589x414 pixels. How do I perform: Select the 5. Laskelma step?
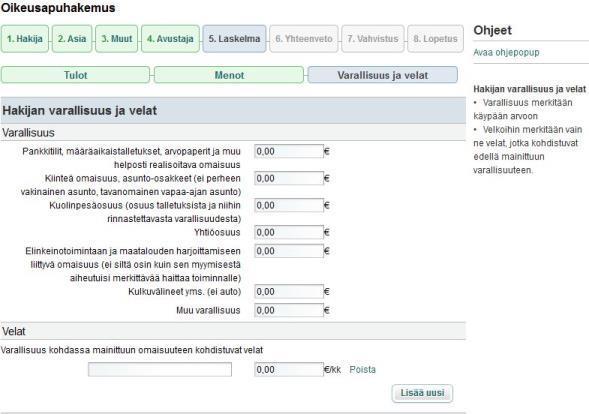[x=234, y=39]
